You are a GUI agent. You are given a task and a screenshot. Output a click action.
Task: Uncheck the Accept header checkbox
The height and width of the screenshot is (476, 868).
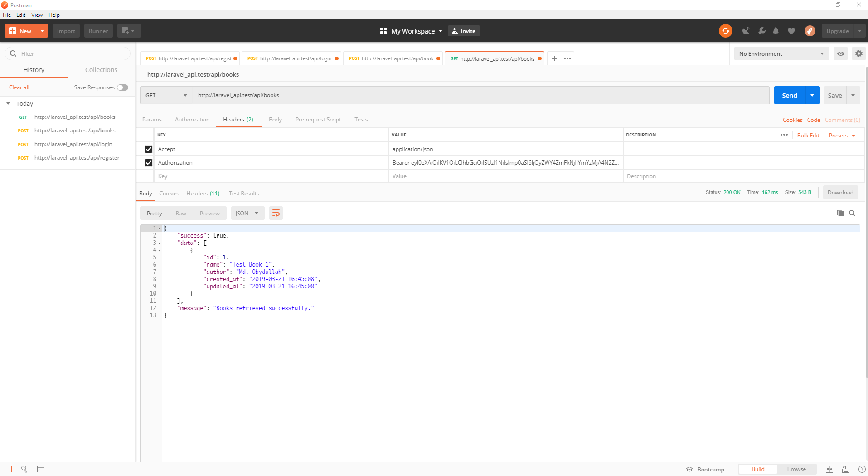[148, 149]
